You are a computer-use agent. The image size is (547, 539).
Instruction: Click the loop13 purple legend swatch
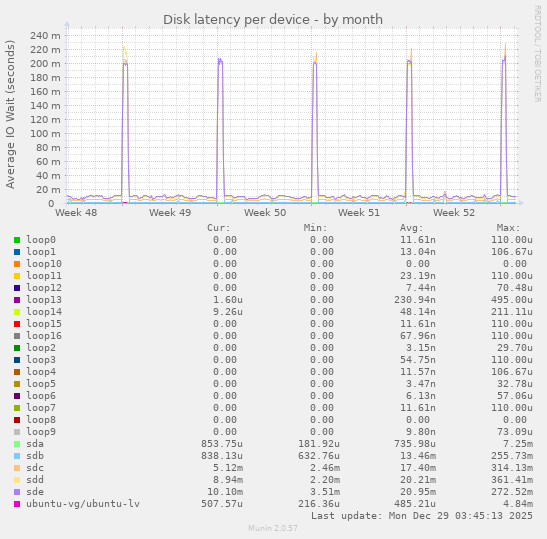coord(17,300)
